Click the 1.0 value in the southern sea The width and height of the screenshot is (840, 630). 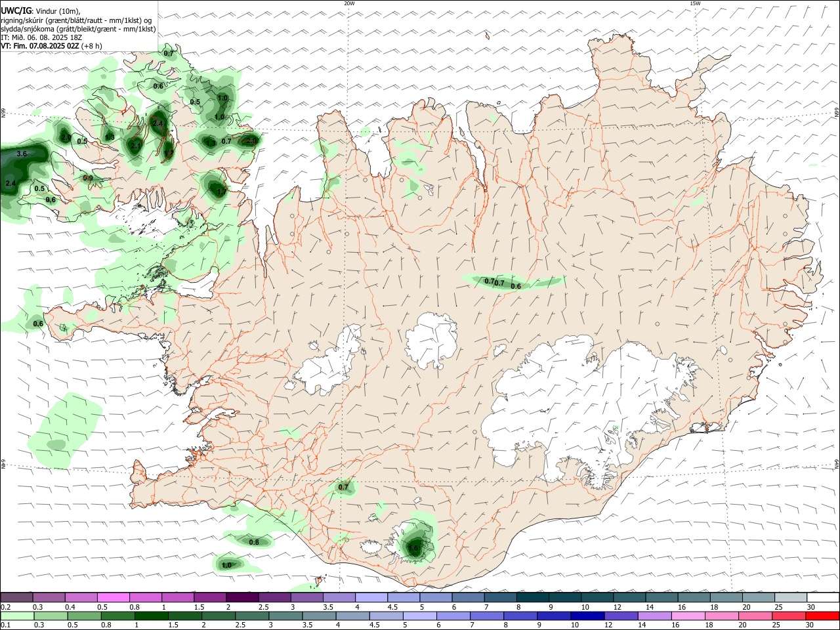(226, 565)
